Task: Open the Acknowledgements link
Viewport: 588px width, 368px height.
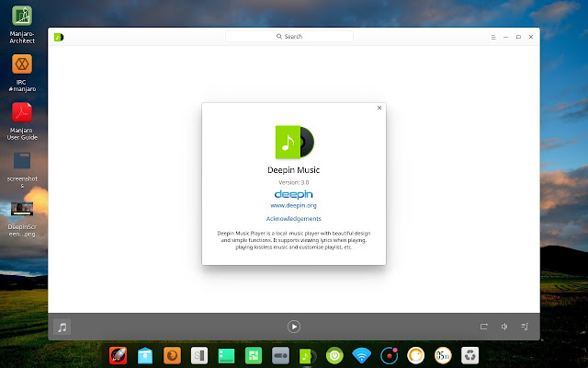Action: [294, 219]
